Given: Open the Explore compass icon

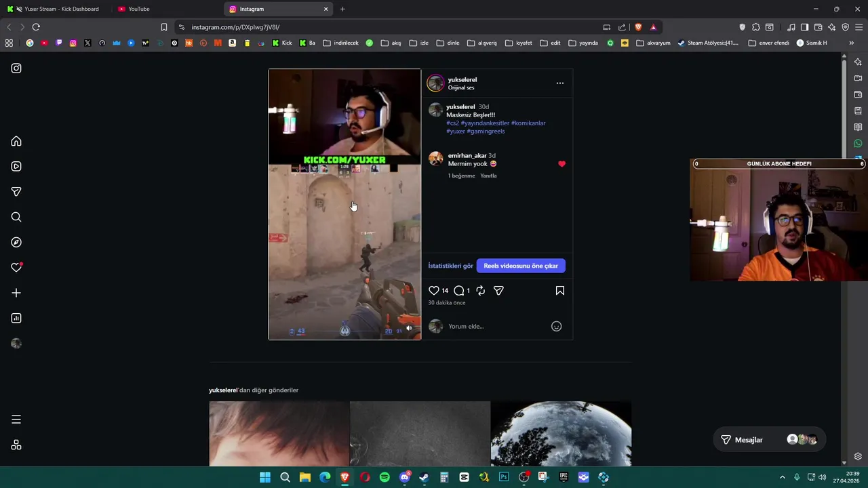Looking at the screenshot, I should (x=16, y=242).
